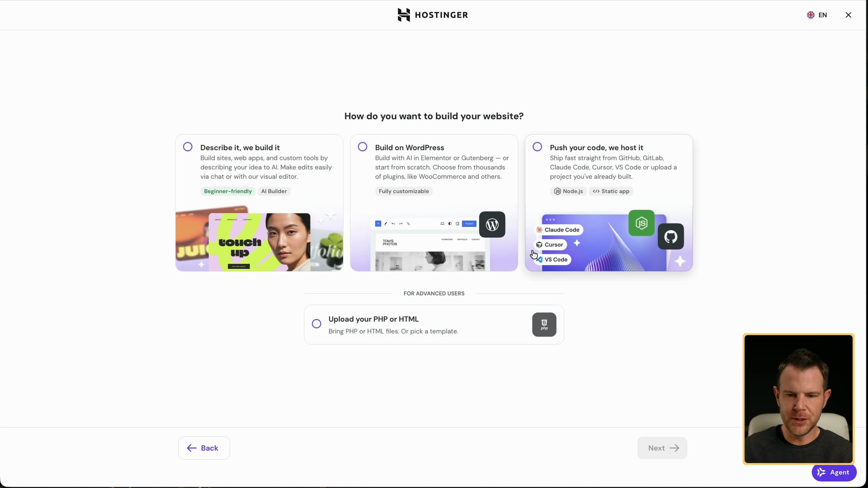Viewport: 868px width, 488px height.
Task: Click the Tom's Photos WordPress editor preview
Action: pos(430,245)
